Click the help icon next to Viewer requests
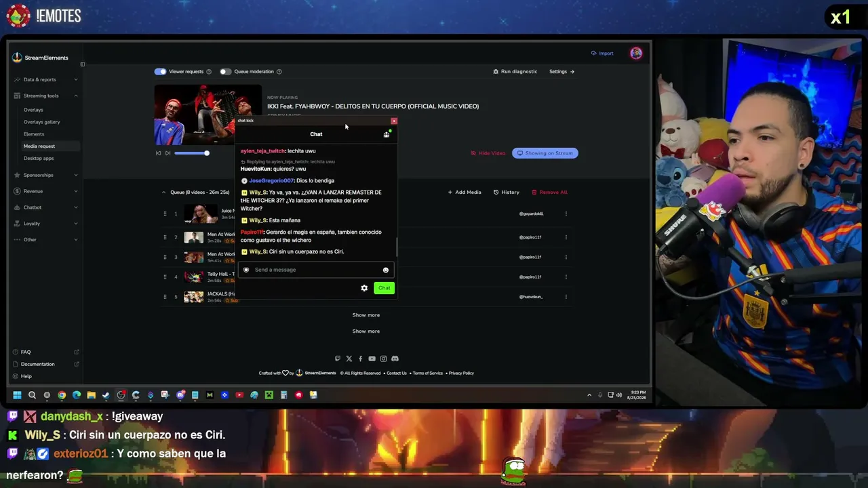Screen dimensions: 868x488 209,72
